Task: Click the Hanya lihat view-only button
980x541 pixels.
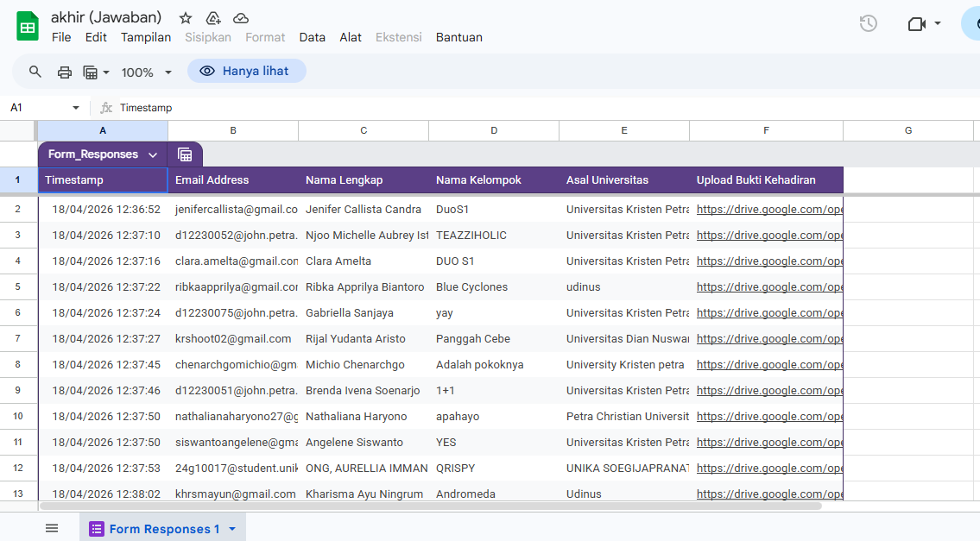Action: [x=246, y=72]
